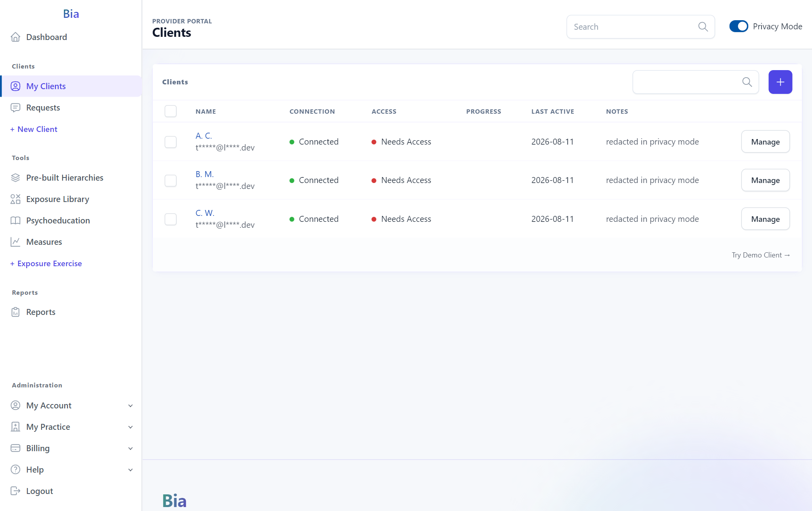Click the + New Client link
Image resolution: width=812 pixels, height=511 pixels.
(34, 129)
